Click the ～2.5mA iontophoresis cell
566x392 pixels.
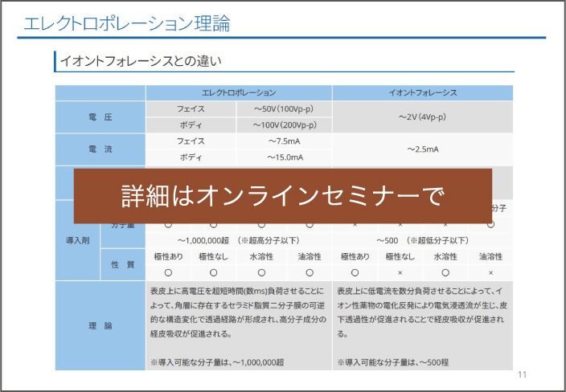(x=422, y=149)
